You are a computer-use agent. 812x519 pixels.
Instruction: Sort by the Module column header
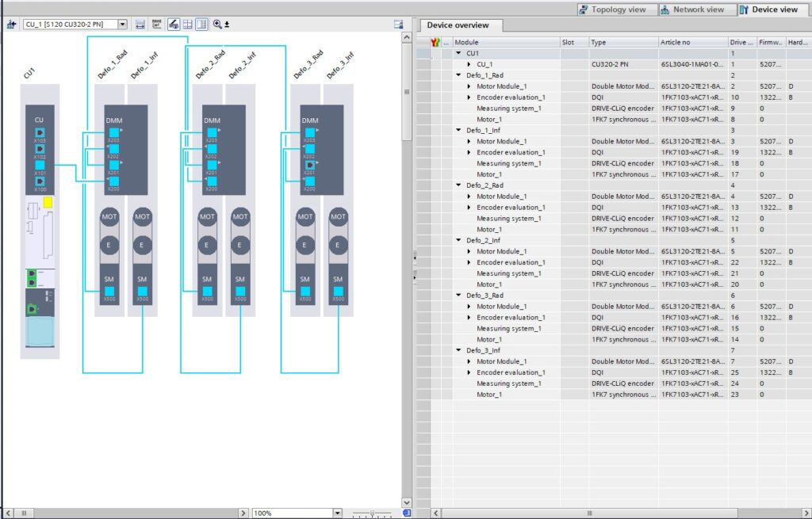click(507, 43)
